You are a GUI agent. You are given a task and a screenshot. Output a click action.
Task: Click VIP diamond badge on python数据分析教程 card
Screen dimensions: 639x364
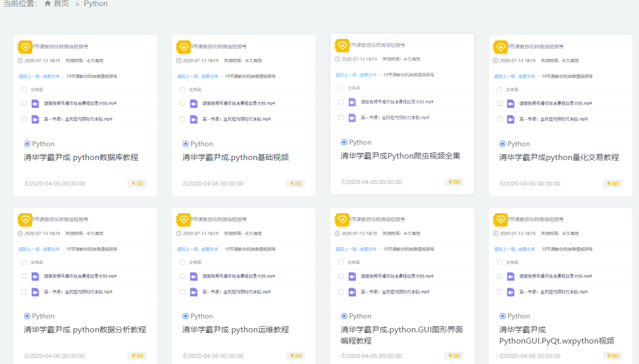tap(26, 219)
